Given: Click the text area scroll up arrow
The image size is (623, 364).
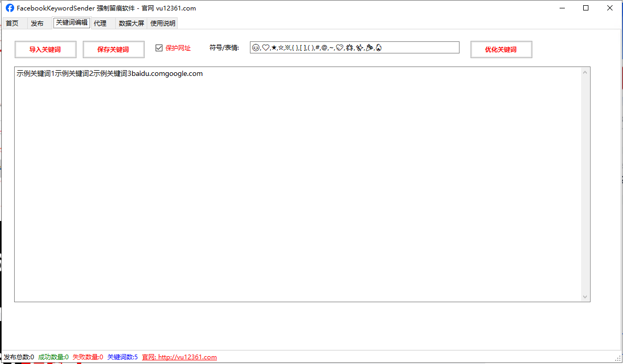Looking at the screenshot, I should [x=585, y=72].
